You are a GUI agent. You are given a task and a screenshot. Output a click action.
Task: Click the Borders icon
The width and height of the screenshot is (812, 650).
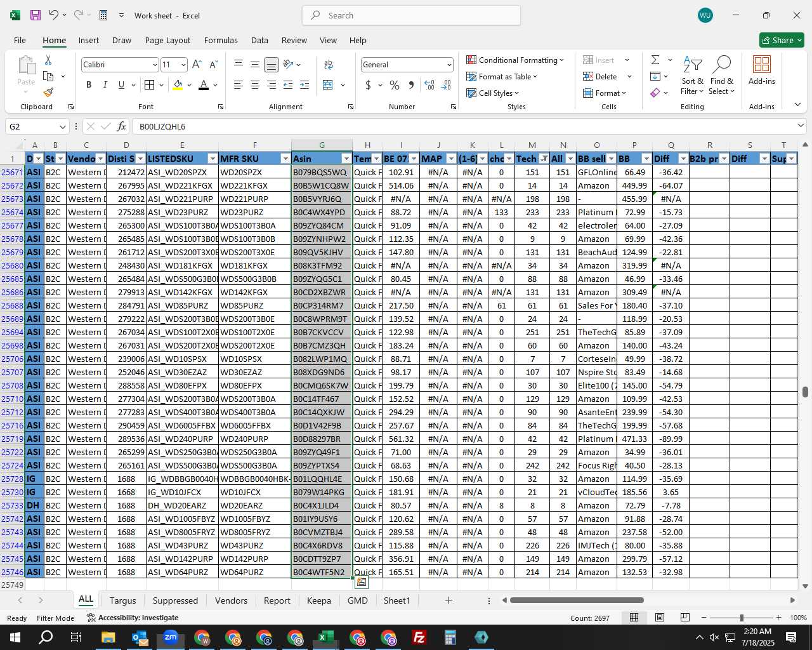coord(149,84)
